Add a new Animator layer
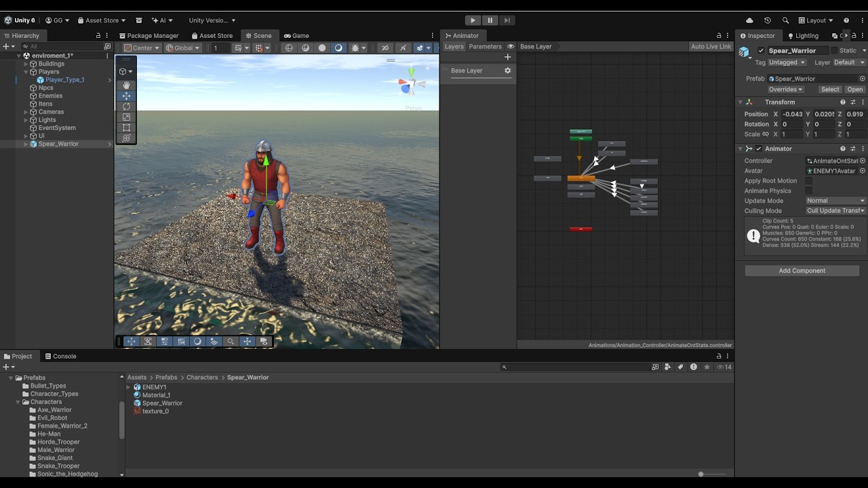868x488 pixels. click(507, 57)
